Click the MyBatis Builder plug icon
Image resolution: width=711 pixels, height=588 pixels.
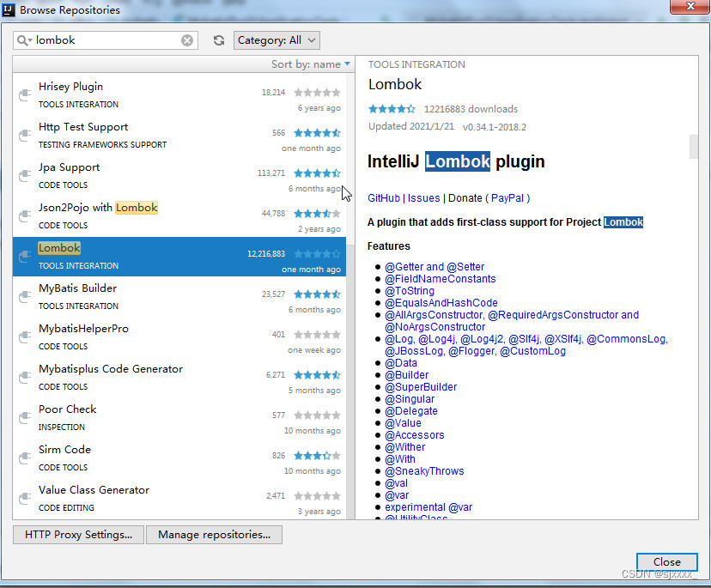point(25,296)
